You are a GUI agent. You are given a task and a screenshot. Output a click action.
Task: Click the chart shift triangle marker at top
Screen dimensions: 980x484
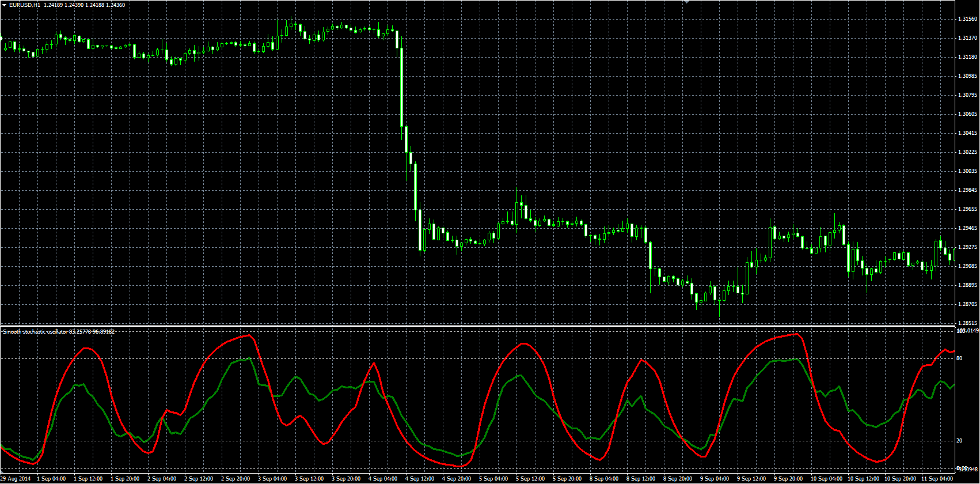tap(686, 2)
